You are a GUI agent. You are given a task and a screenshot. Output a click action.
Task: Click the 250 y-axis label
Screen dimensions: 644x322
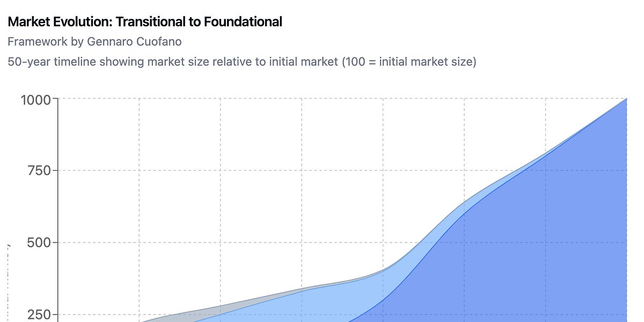tap(39, 314)
